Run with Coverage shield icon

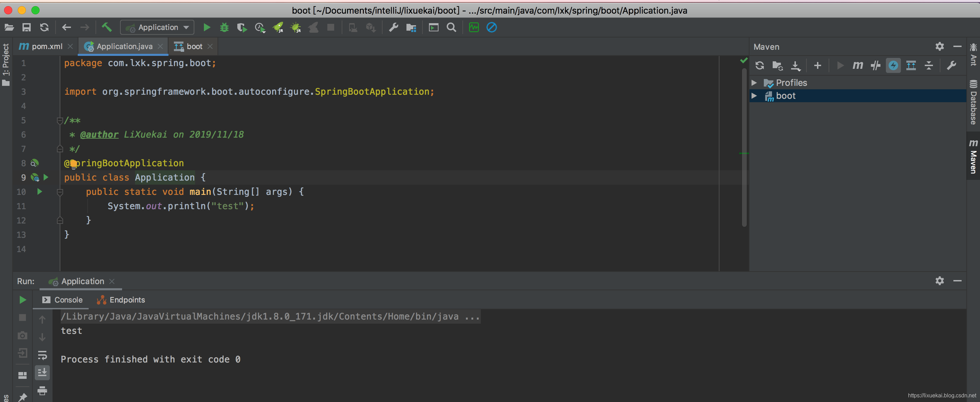(x=241, y=27)
